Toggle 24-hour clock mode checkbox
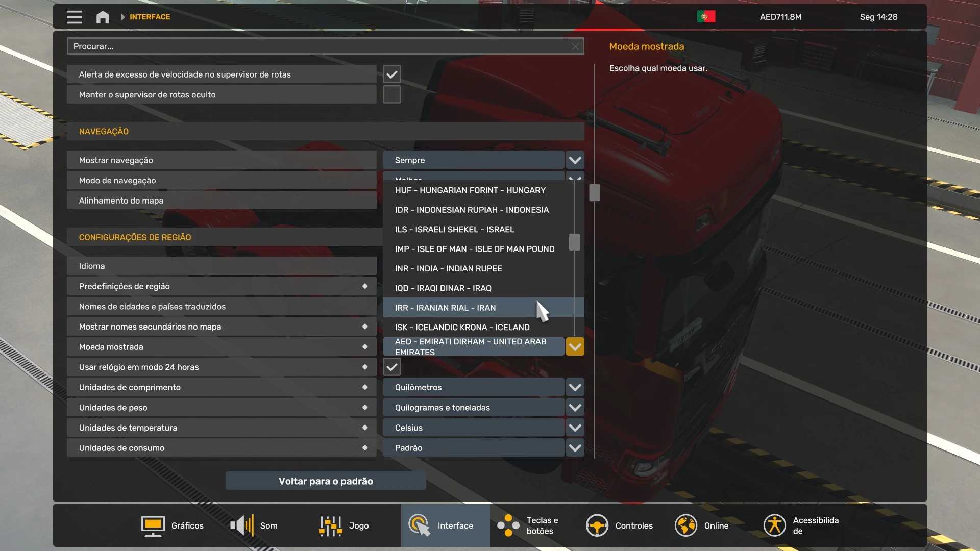Image resolution: width=980 pixels, height=551 pixels. [391, 367]
